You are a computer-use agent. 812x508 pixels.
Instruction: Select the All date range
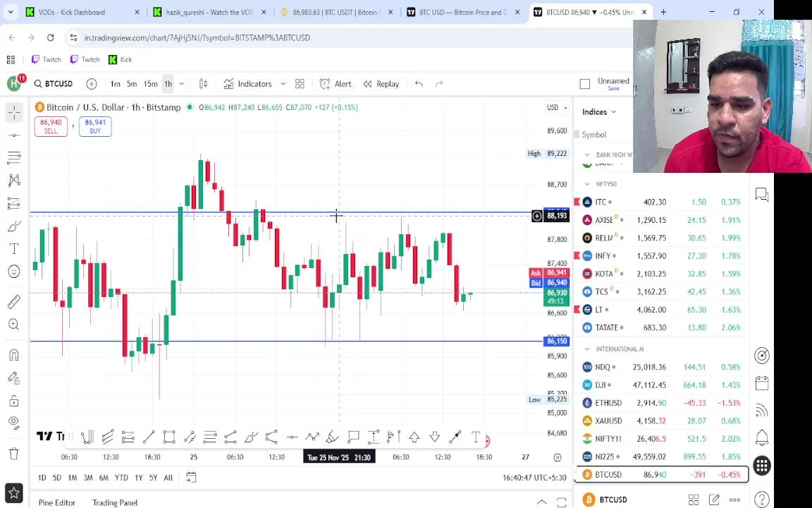[168, 478]
